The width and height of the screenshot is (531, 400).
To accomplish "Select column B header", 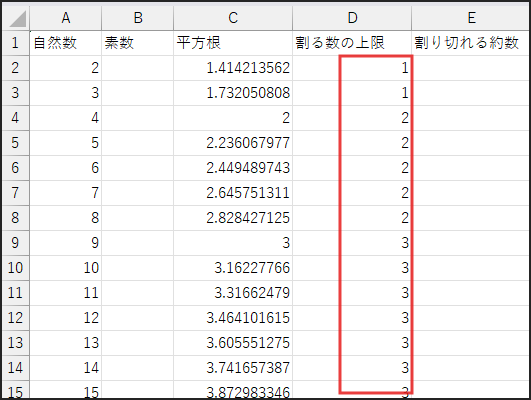I will (x=137, y=18).
